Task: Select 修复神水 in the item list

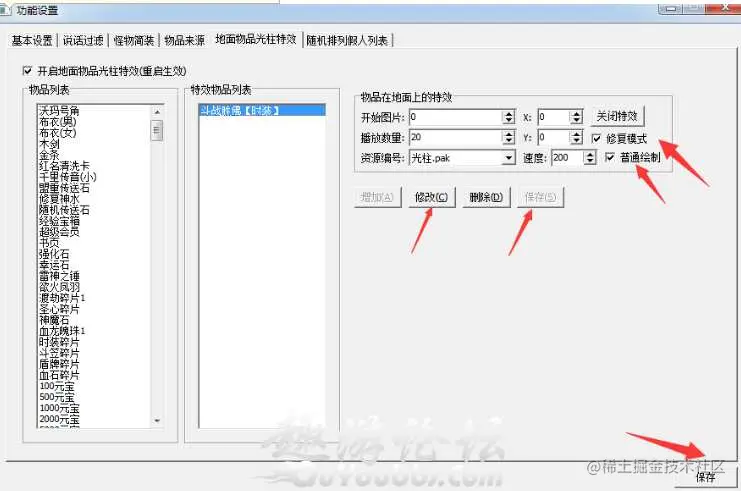Action: (59, 198)
